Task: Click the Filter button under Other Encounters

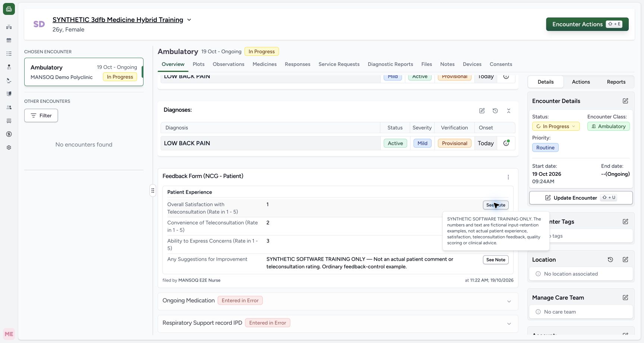Action: point(41,115)
